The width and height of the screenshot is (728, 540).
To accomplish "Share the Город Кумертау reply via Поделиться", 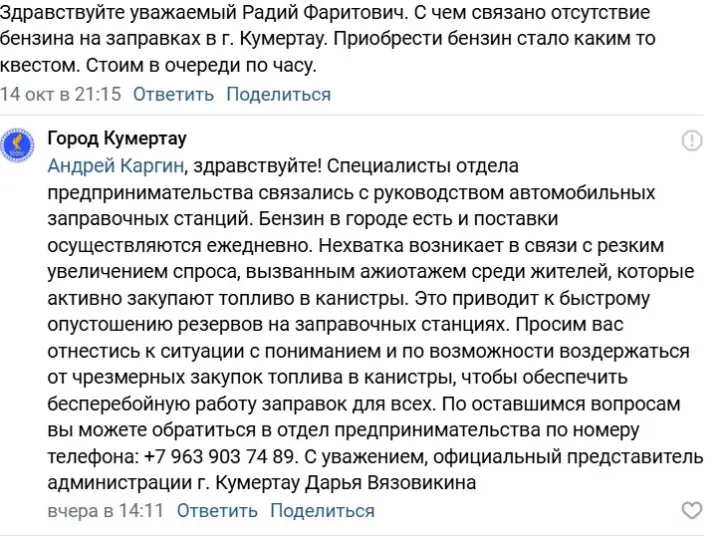I will tap(322, 511).
